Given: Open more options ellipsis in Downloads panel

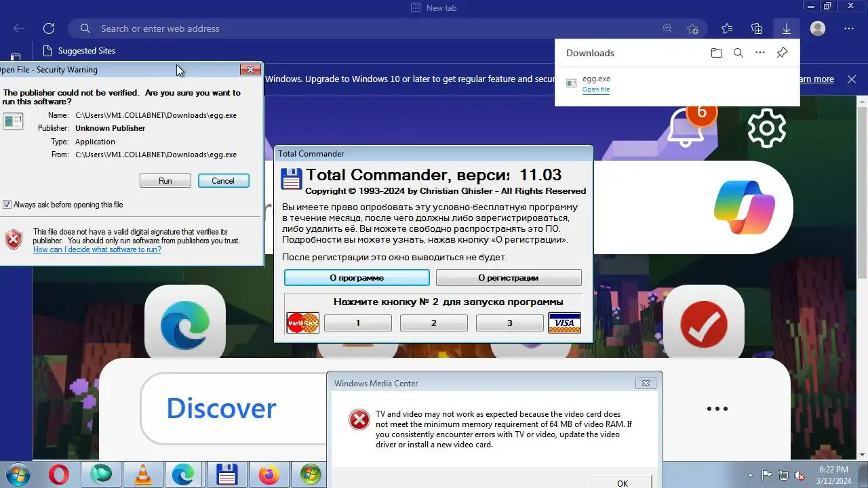Looking at the screenshot, I should (x=760, y=53).
